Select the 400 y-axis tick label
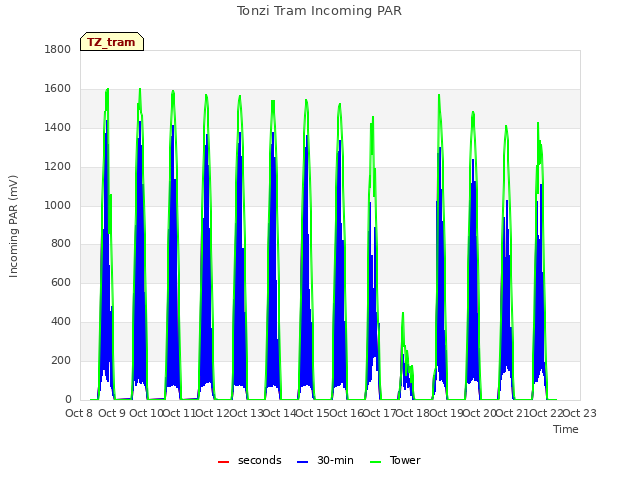Screen dimensions: 640x480 click(61, 322)
